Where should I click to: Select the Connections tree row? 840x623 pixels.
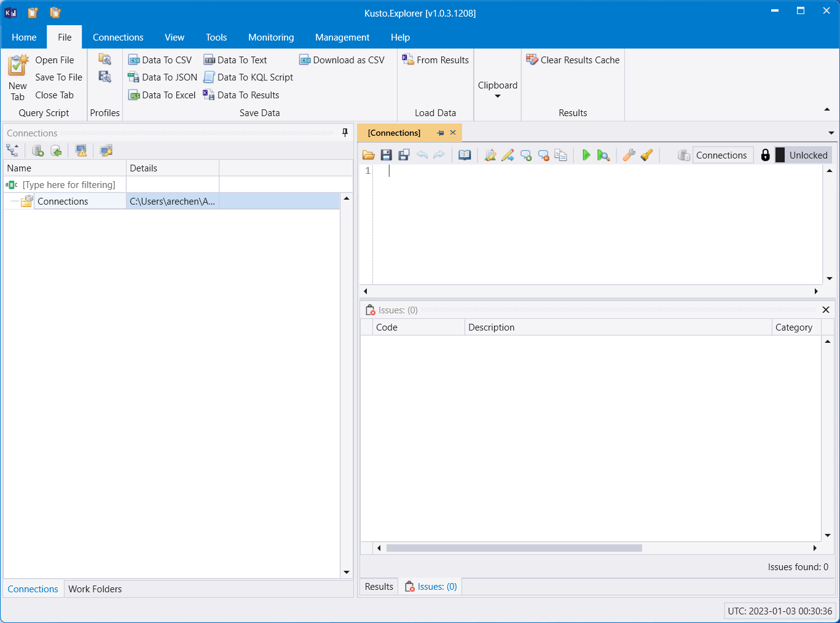pos(172,202)
